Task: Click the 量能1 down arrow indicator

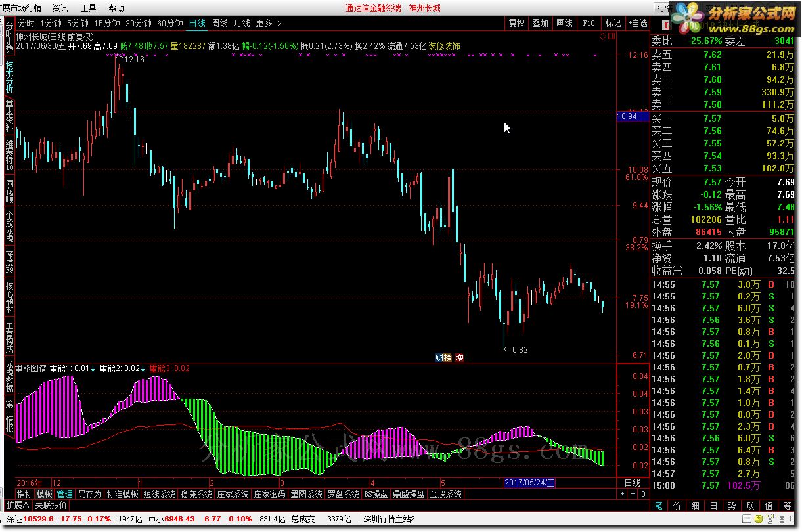Action: pos(93,368)
